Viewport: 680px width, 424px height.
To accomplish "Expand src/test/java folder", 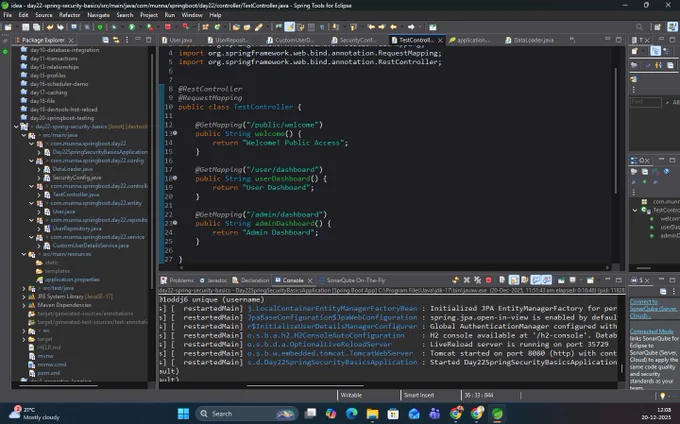I will (24, 288).
